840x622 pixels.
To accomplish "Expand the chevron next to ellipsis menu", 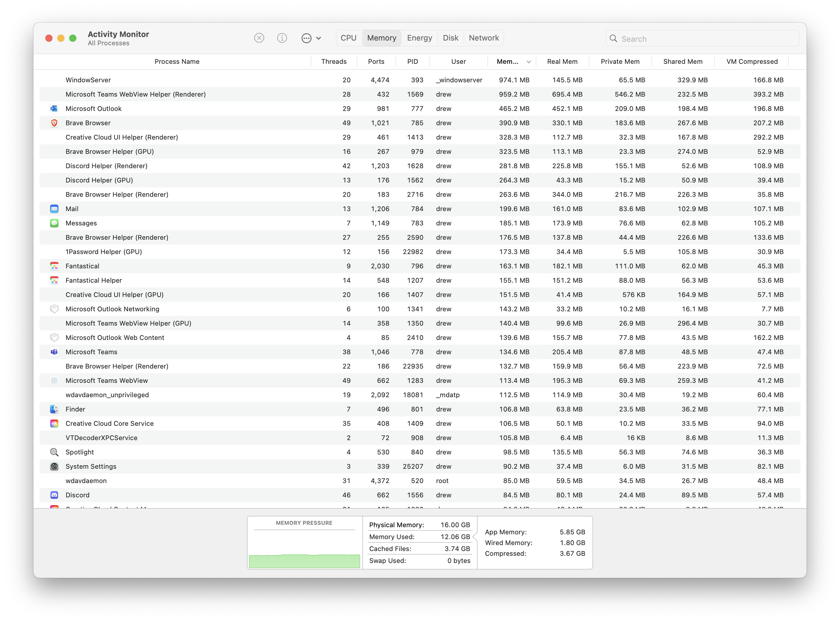I will (319, 38).
